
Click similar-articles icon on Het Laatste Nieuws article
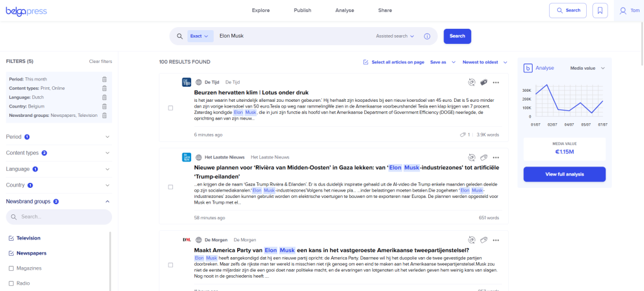pos(472,157)
